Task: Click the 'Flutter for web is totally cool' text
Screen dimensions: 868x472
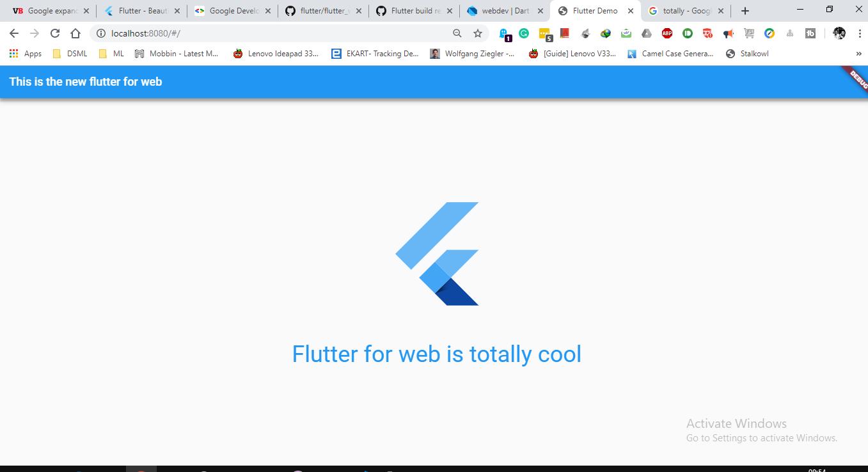Action: coord(437,354)
